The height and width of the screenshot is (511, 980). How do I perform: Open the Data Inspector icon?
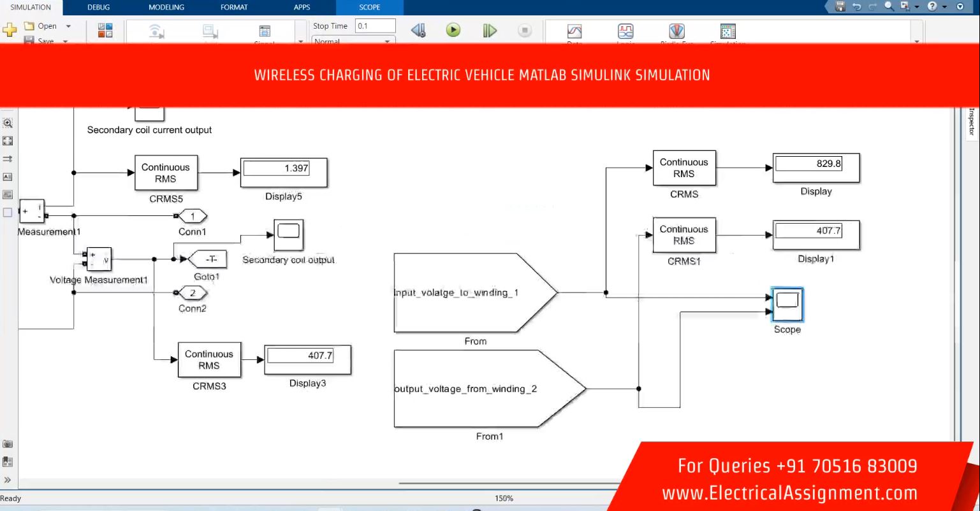click(574, 31)
